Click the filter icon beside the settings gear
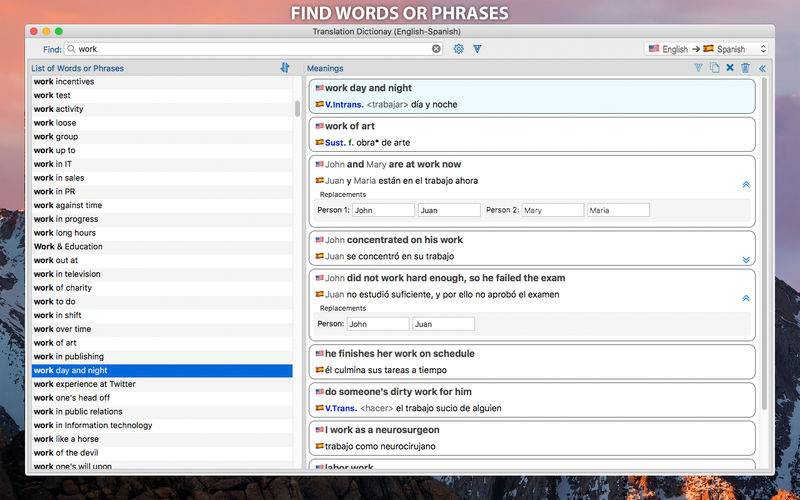 tap(477, 48)
